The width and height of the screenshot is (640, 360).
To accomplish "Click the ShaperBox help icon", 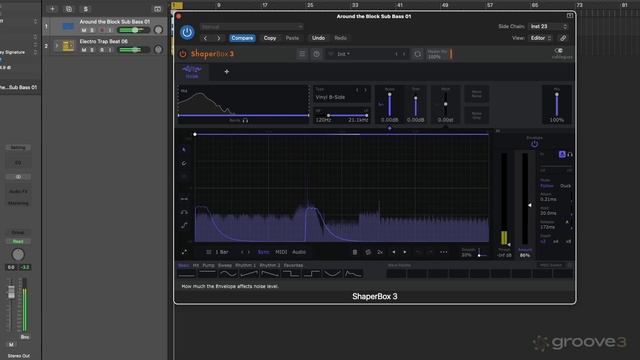I will click(x=316, y=54).
